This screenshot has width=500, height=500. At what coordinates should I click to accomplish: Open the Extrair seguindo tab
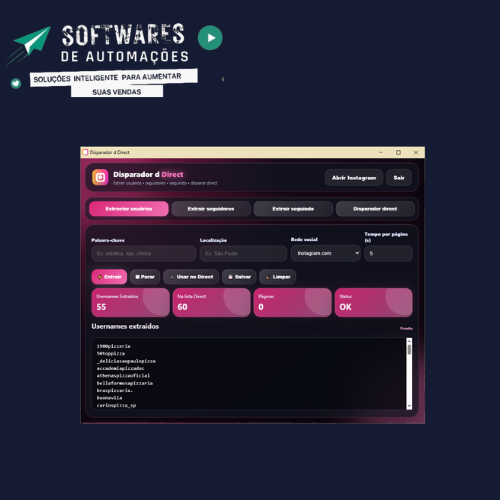tap(293, 209)
